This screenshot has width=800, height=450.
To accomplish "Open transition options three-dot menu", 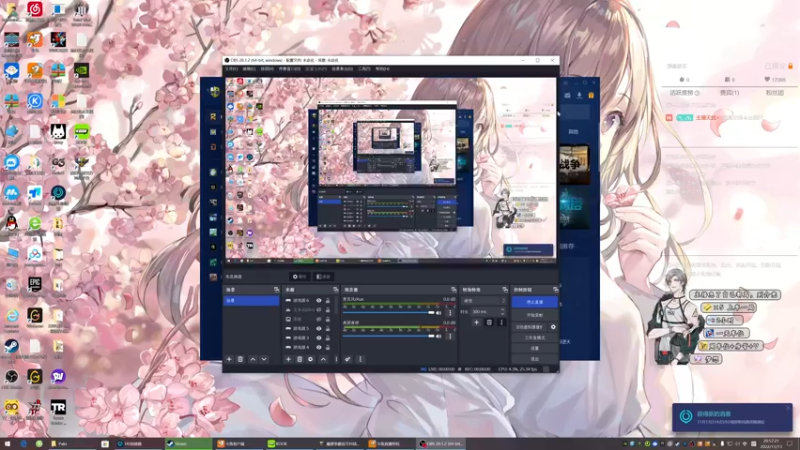I will (x=501, y=322).
